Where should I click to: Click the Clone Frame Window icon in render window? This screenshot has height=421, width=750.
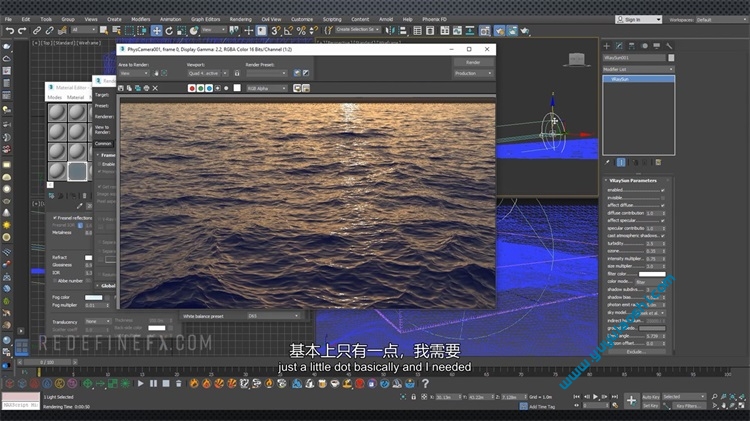[x=138, y=88]
